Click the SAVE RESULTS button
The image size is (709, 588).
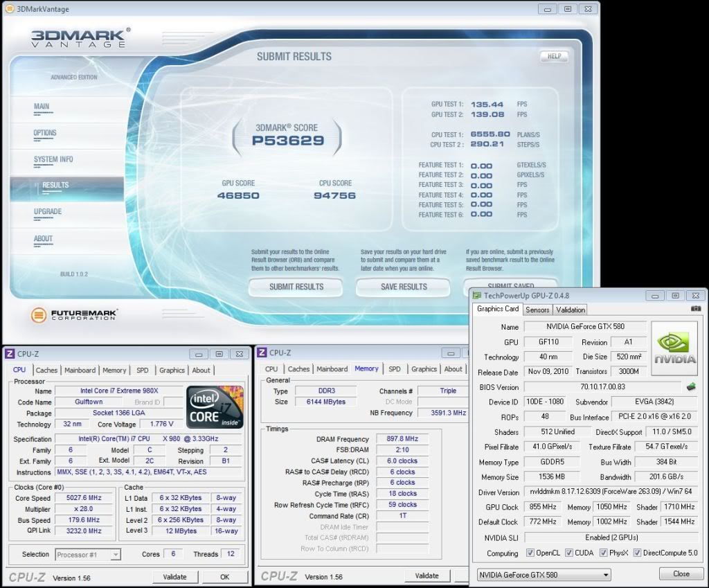coord(404,287)
